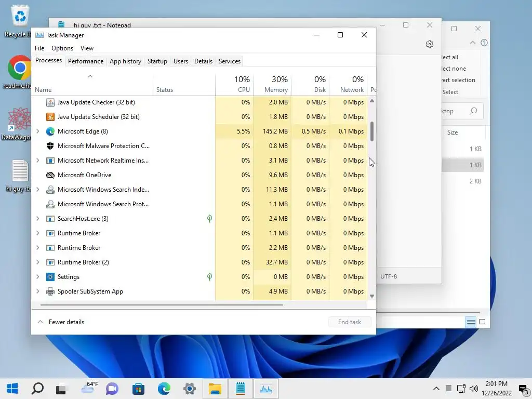Expand Microsoft Network Realtime Inspection row
Viewport: 532px width, 399px height.
[37, 161]
